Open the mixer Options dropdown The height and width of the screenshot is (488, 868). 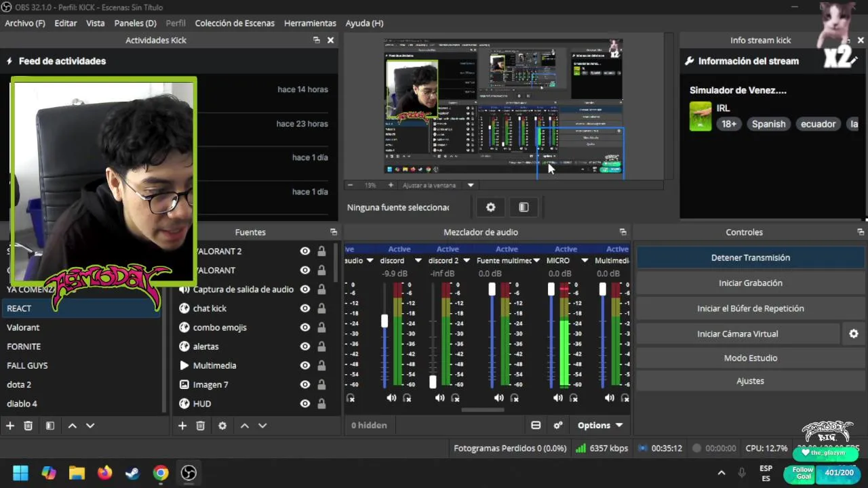click(600, 425)
